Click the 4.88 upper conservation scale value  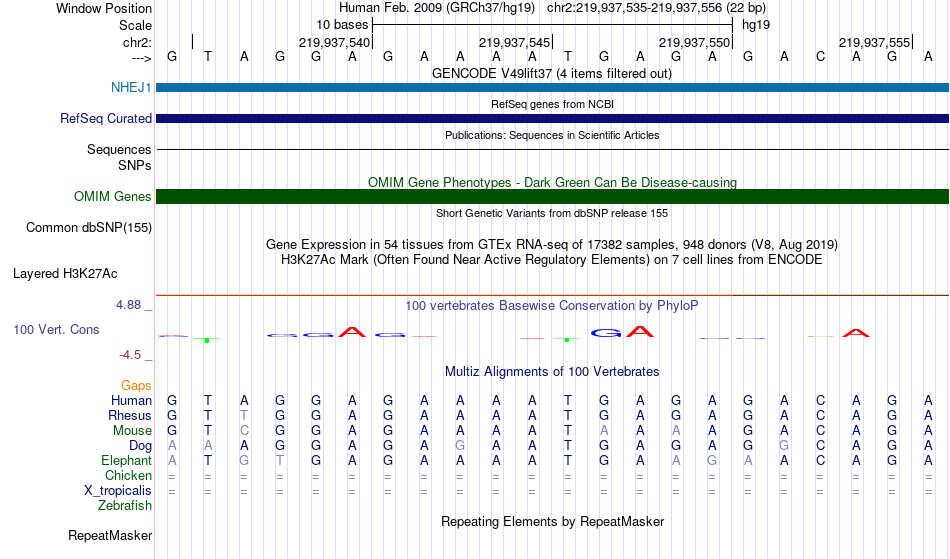click(129, 305)
